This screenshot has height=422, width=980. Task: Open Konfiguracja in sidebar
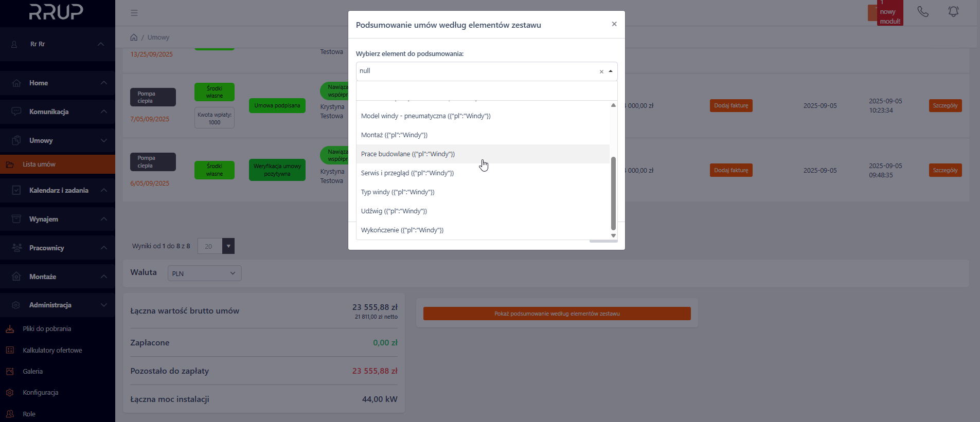(x=40, y=393)
